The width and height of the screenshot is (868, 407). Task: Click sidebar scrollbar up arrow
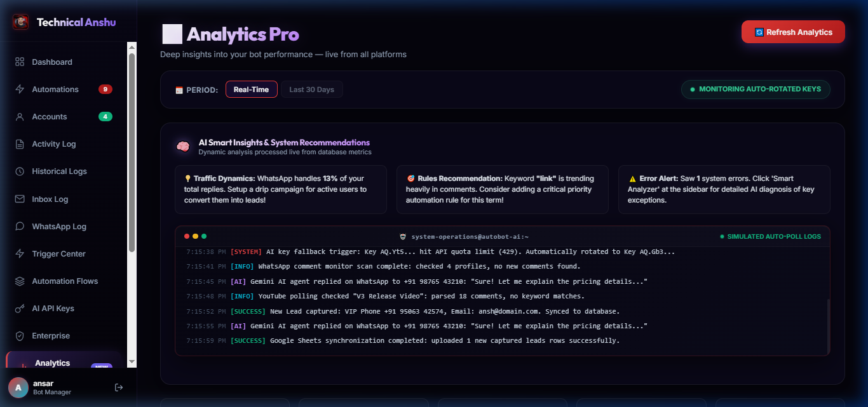tap(132, 47)
